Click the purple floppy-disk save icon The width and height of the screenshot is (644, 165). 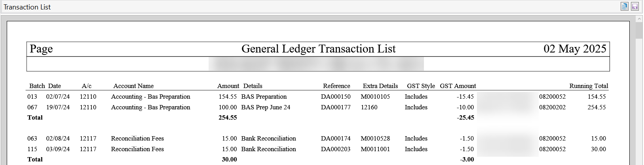coord(635,6)
